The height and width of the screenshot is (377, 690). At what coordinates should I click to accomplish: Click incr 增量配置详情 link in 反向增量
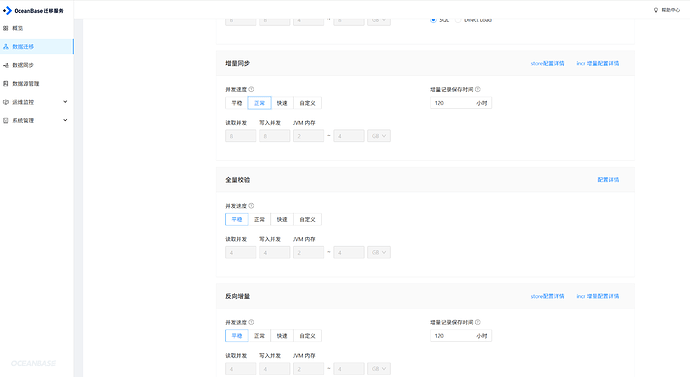point(598,296)
